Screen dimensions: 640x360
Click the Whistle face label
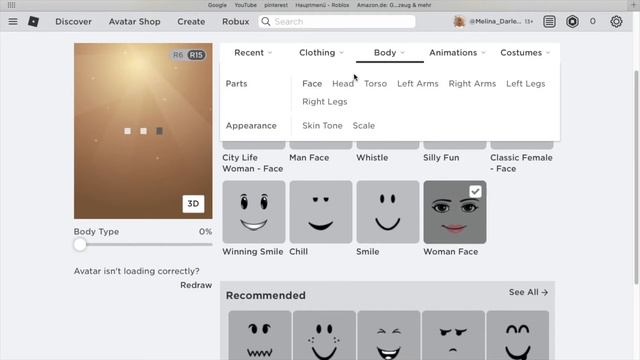[x=372, y=158]
